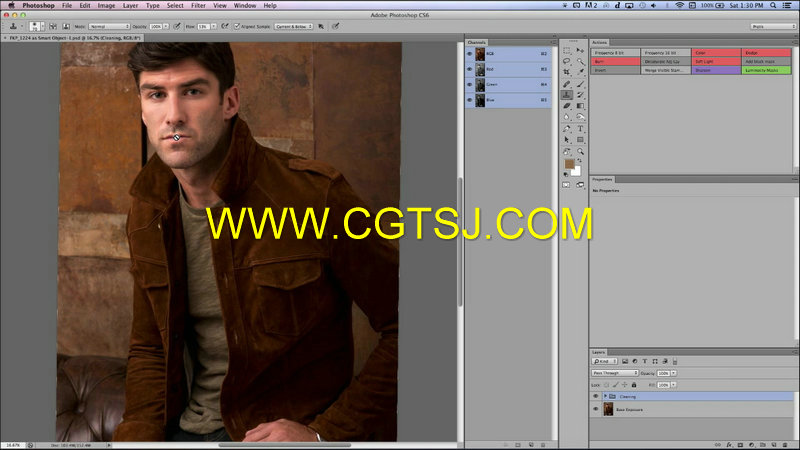The width and height of the screenshot is (800, 450).
Task: Select the Eyedropper tool
Action: point(580,72)
